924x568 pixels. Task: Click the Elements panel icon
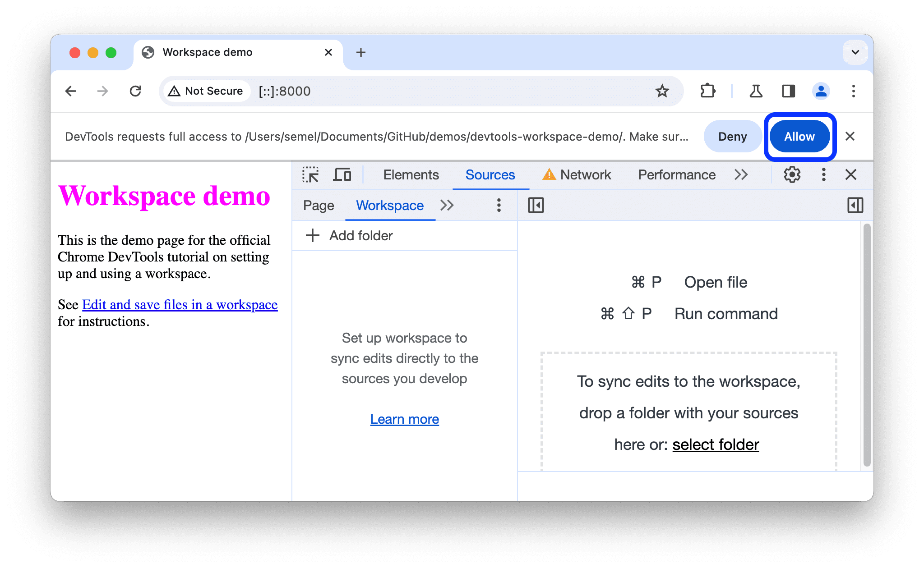tap(410, 174)
